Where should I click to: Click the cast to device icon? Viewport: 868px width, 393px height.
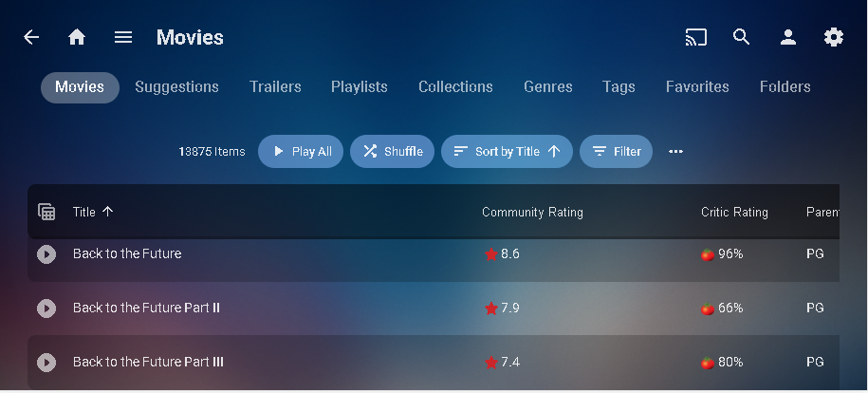[696, 37]
